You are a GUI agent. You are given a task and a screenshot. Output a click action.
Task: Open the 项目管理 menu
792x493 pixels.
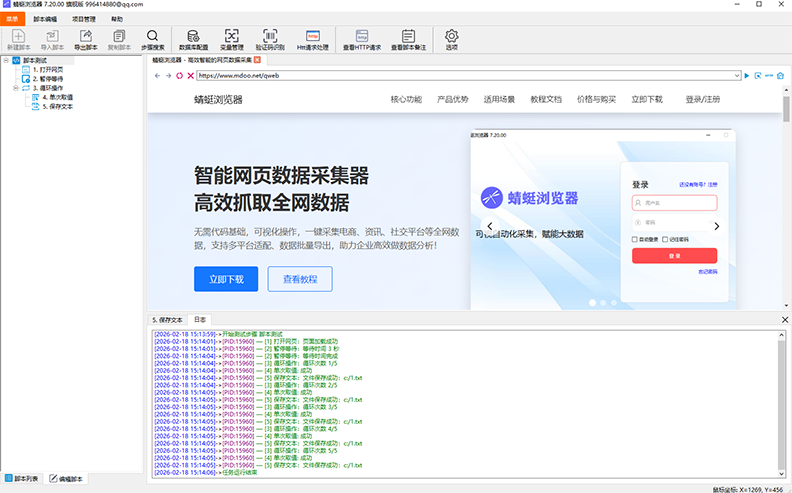coord(82,19)
